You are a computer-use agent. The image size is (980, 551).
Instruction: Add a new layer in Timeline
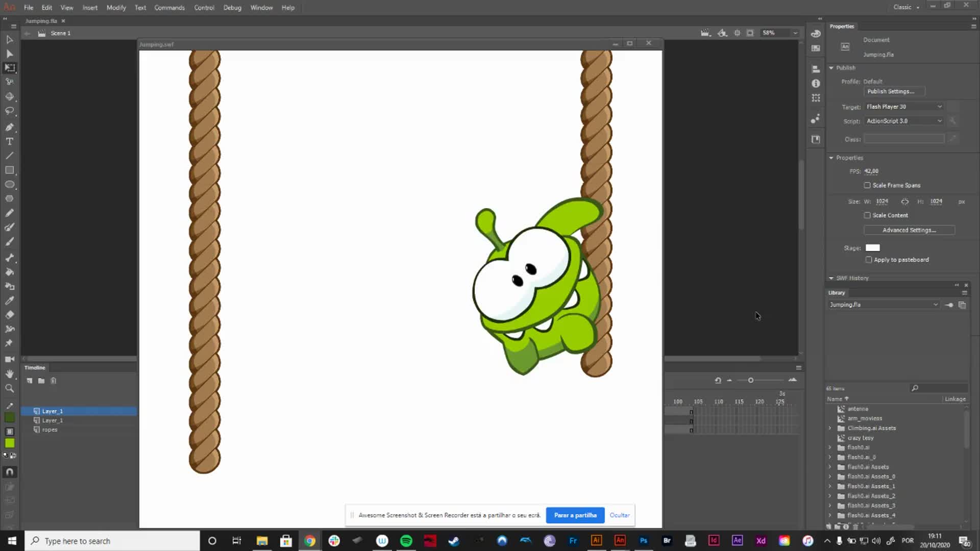30,381
